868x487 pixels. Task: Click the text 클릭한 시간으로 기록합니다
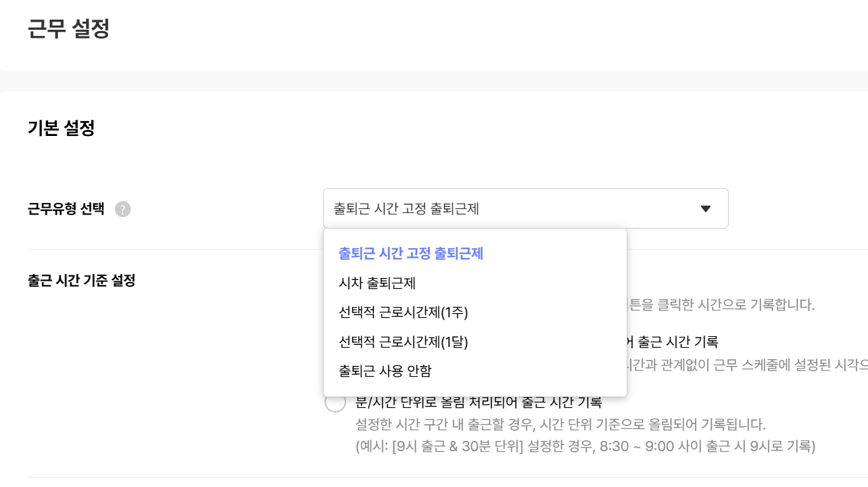[x=735, y=304]
